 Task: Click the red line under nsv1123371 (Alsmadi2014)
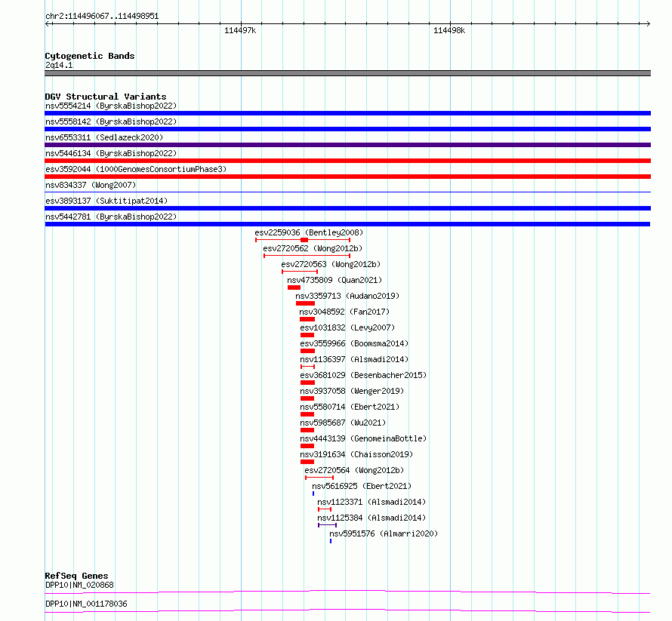point(325,509)
